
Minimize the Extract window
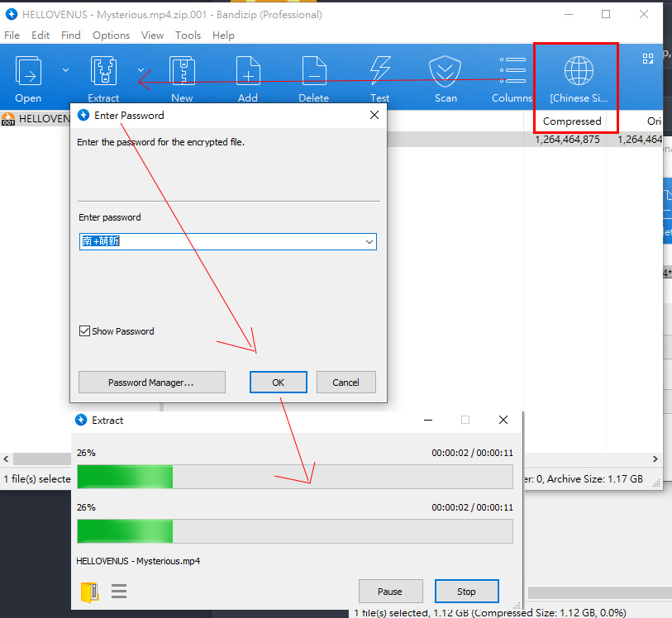point(427,421)
